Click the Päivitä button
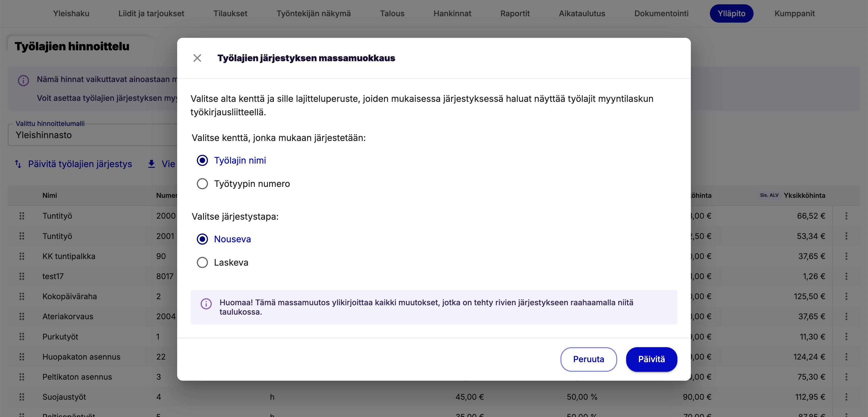868x417 pixels. tap(651, 359)
